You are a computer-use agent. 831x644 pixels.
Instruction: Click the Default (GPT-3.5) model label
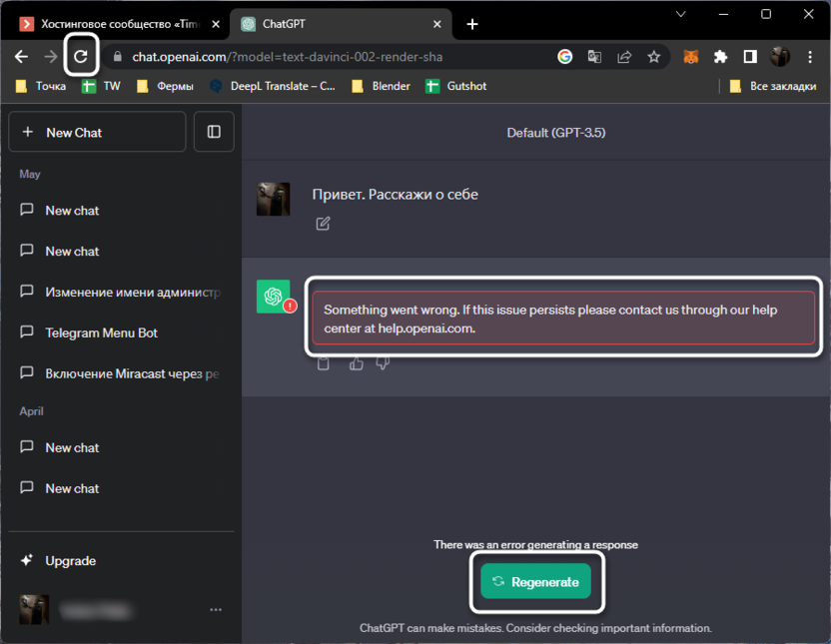coord(556,133)
